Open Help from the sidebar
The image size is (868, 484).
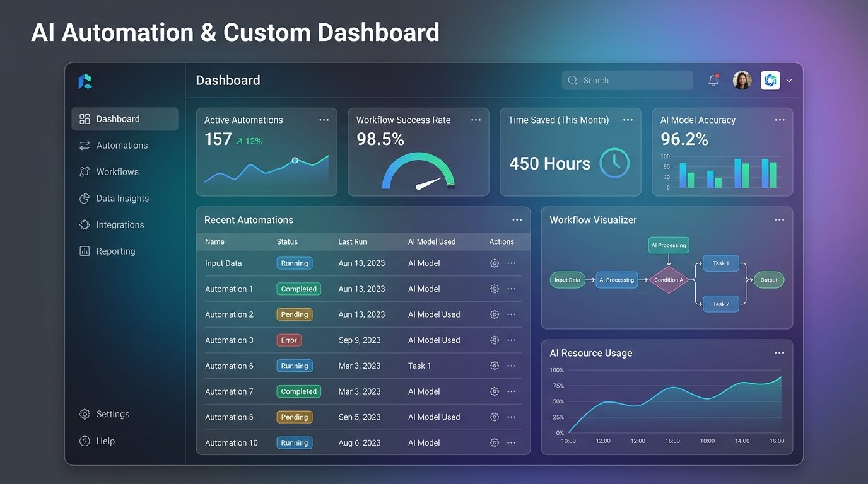(97, 441)
